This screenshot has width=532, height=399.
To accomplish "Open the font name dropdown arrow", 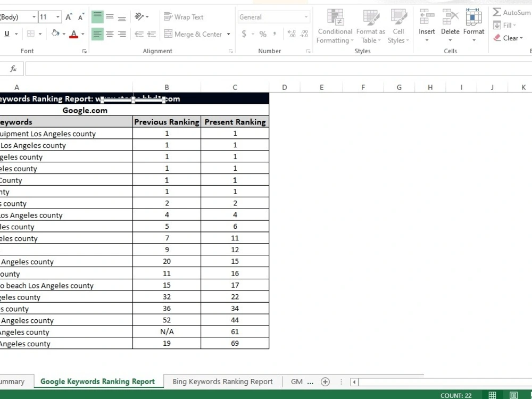I will pyautogui.click(x=34, y=17).
